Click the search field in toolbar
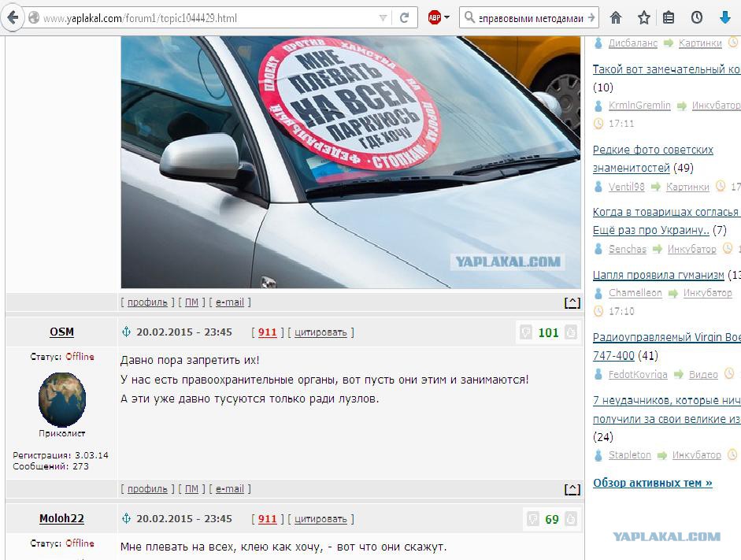 (x=531, y=18)
